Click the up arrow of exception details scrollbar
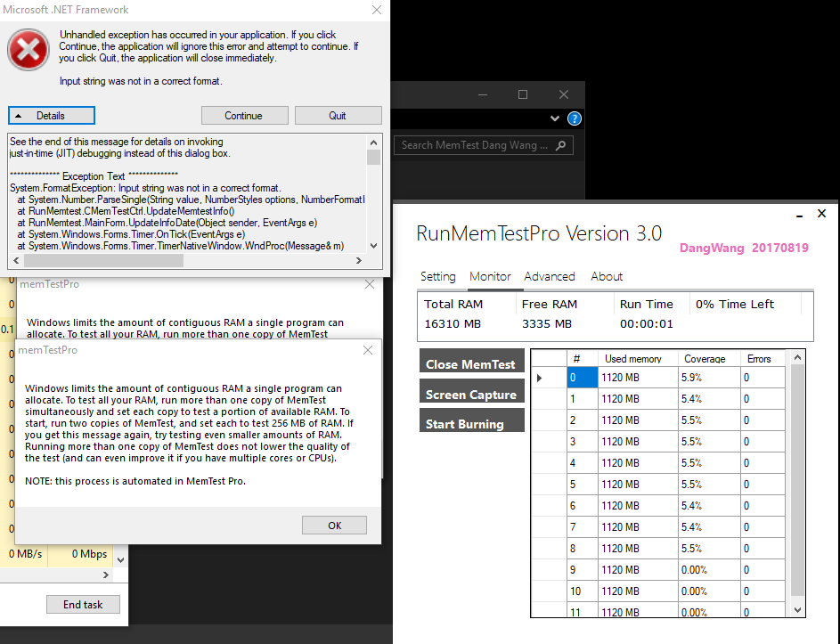 pyautogui.click(x=373, y=143)
